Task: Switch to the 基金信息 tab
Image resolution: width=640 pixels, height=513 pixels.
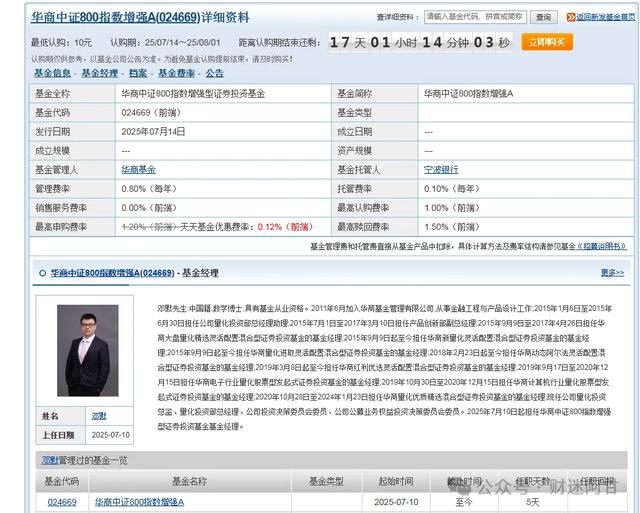Action: coord(52,73)
